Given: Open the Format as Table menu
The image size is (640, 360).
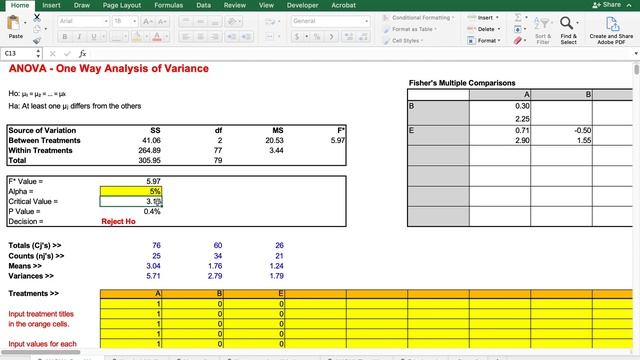Looking at the screenshot, I should 410,29.
